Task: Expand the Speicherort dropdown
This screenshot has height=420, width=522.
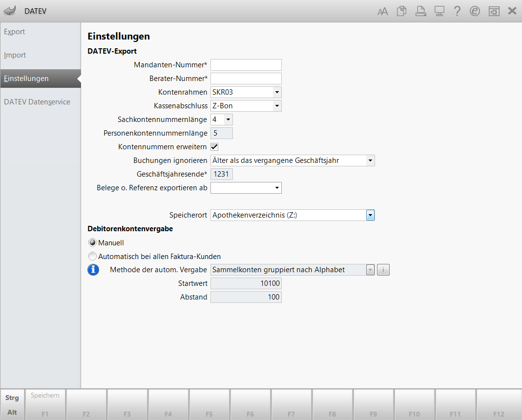Action: click(x=370, y=215)
